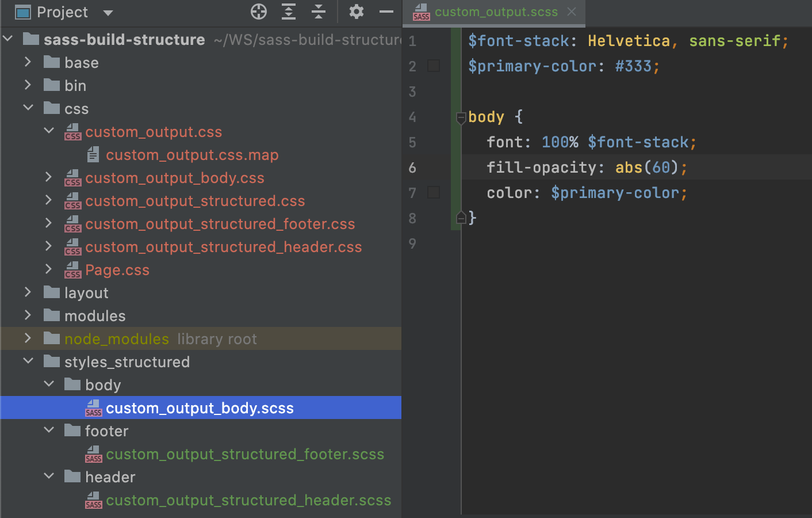Click the CSS icon beside Page.css
The height and width of the screenshot is (518, 812).
[x=72, y=269]
